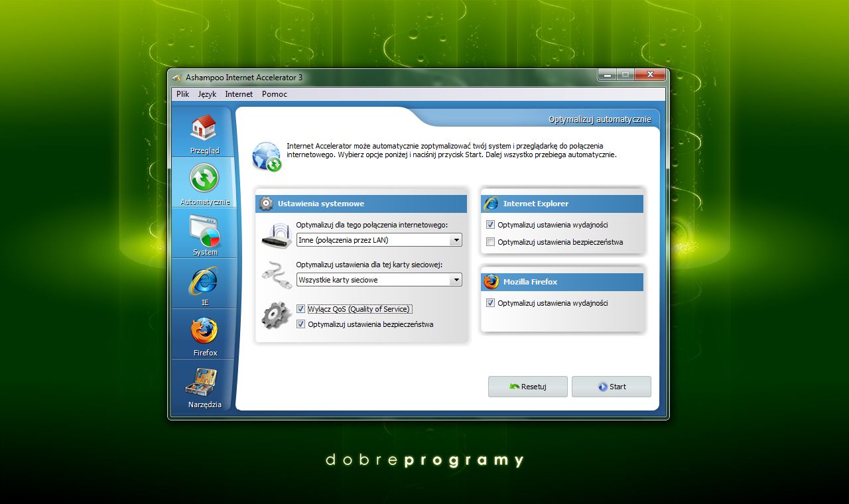This screenshot has width=849, height=504.
Task: Click the network cable icon
Action: click(277, 274)
